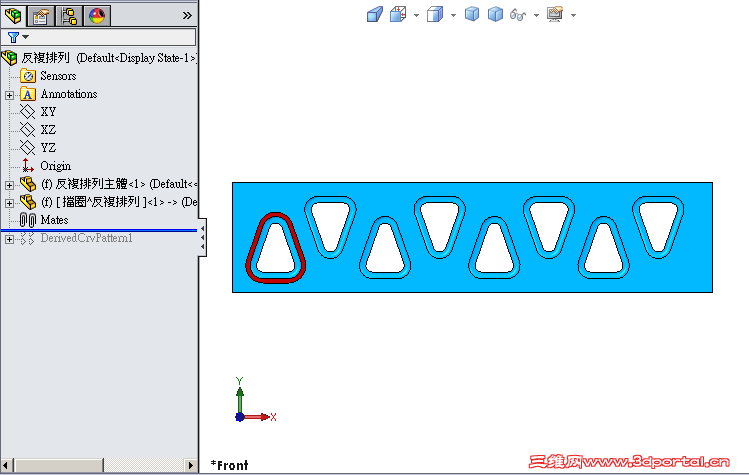Expand the [擋圈^反複排列]<1> component
Image resolution: width=749 pixels, height=475 pixels.
coord(9,203)
